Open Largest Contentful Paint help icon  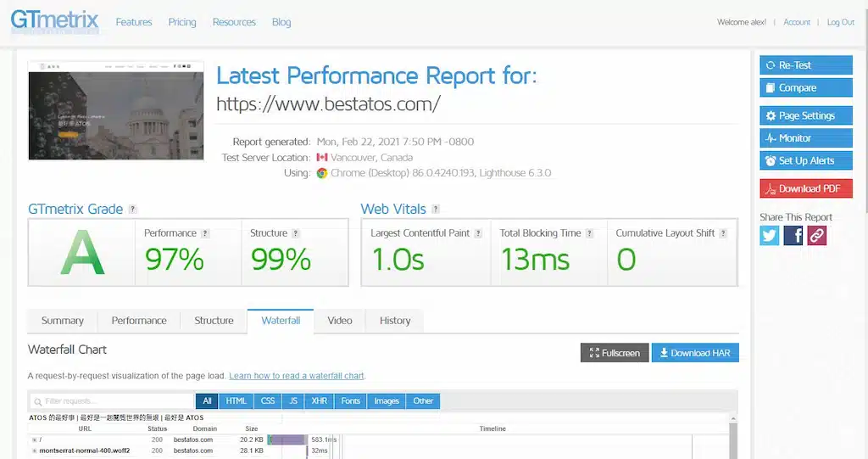point(478,233)
